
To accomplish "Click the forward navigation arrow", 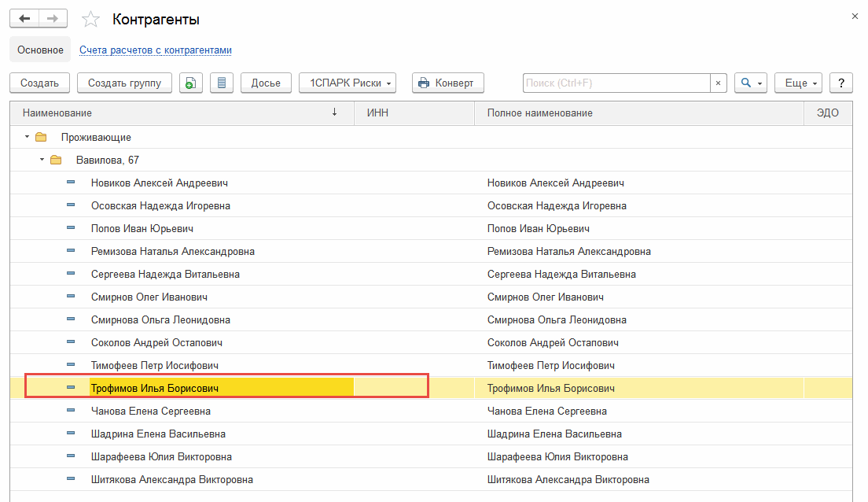I will pyautogui.click(x=53, y=19).
